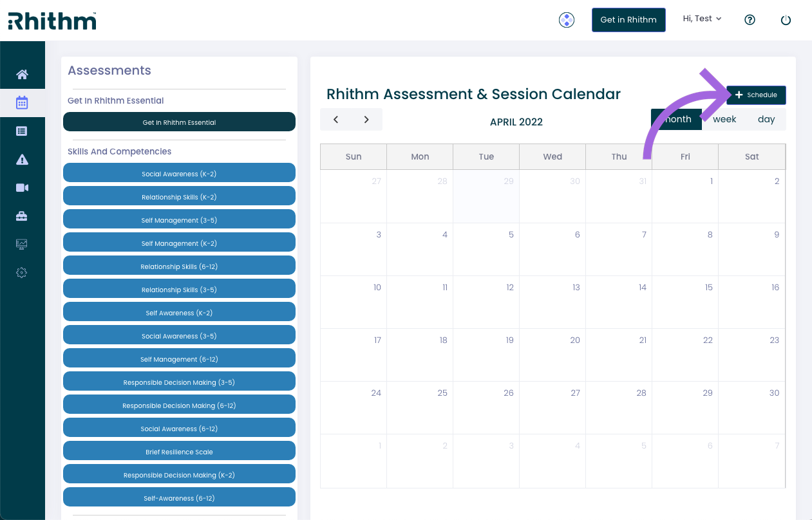Click the Fri column header

click(x=685, y=157)
